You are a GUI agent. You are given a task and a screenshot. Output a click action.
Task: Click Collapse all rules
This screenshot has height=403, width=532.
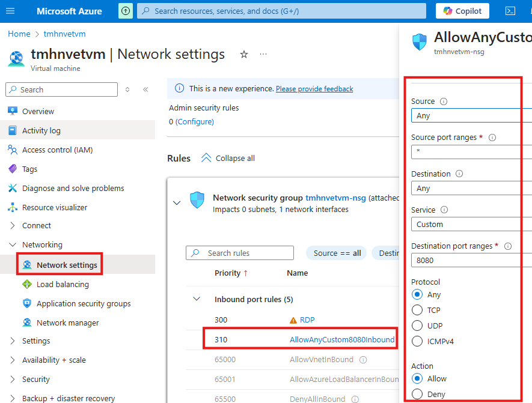point(228,159)
